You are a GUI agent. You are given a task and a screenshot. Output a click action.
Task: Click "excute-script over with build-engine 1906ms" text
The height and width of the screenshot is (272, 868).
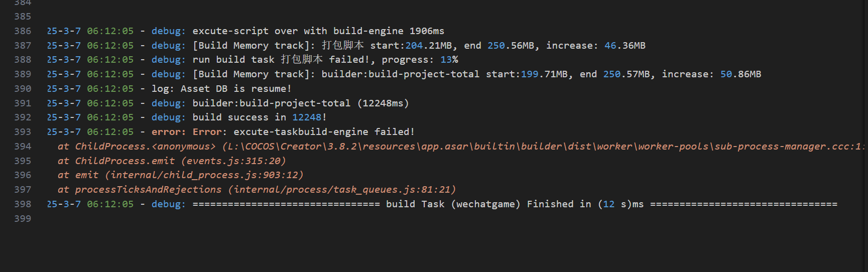pyautogui.click(x=318, y=31)
